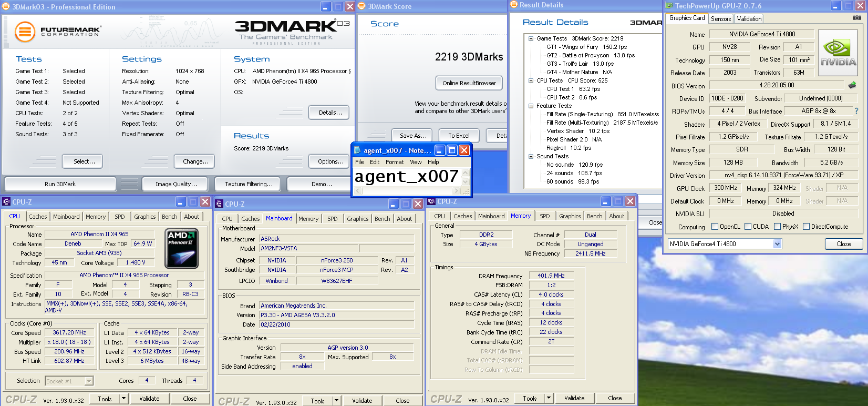Switch to Validation tab in GPU-Z
Viewport: 868px width, 406px height.
click(749, 18)
